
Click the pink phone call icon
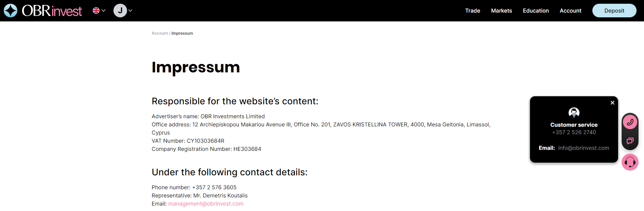[x=630, y=122]
